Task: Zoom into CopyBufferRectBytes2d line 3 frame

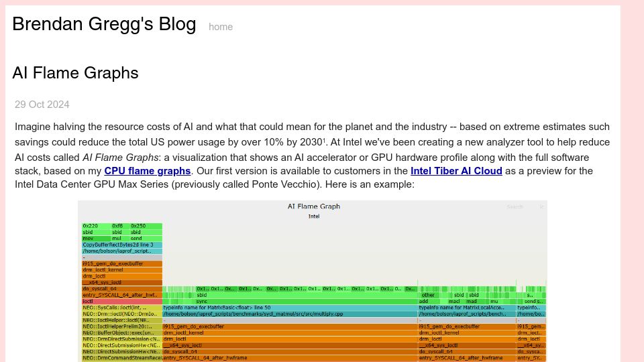Action: click(x=122, y=245)
